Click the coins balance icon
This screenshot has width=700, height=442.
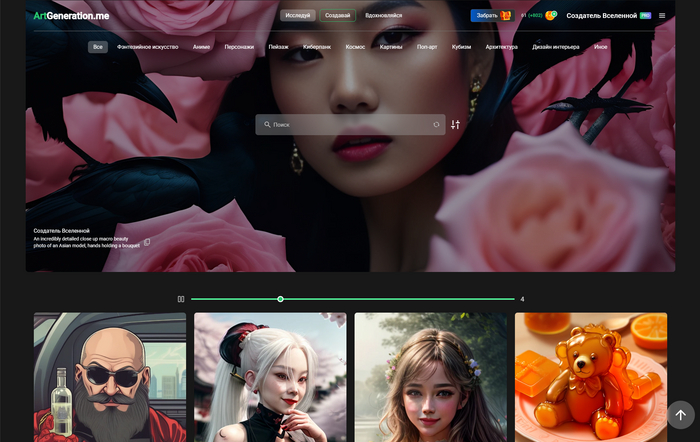(x=551, y=16)
